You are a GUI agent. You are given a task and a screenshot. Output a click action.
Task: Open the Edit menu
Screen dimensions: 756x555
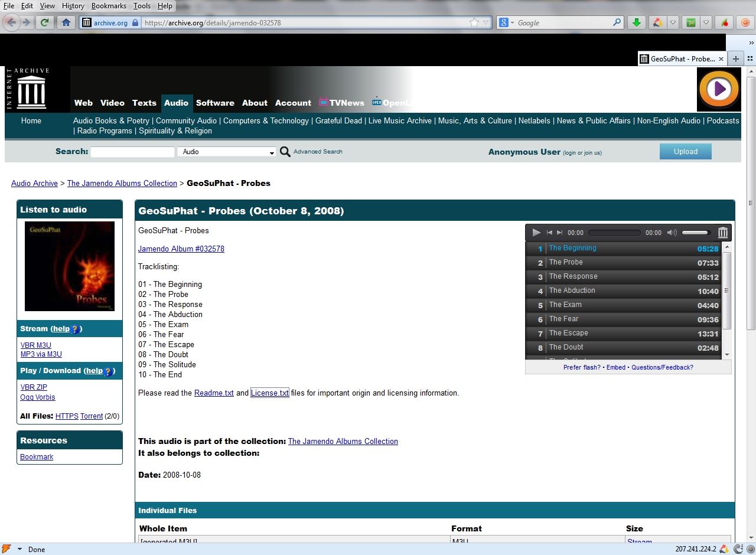(27, 6)
